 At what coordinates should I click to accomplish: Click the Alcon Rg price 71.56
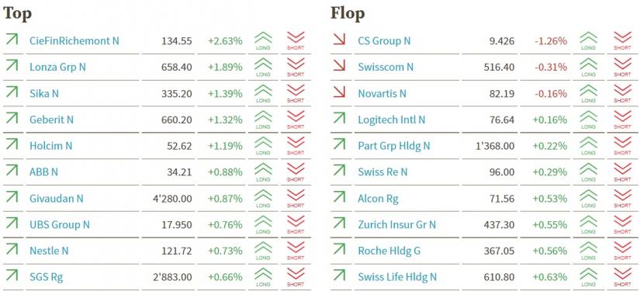click(502, 199)
